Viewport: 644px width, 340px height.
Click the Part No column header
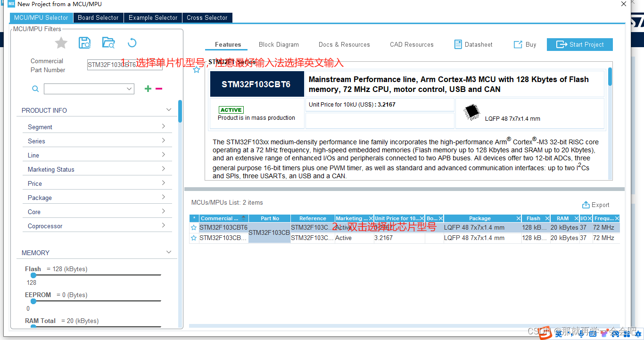(x=270, y=218)
